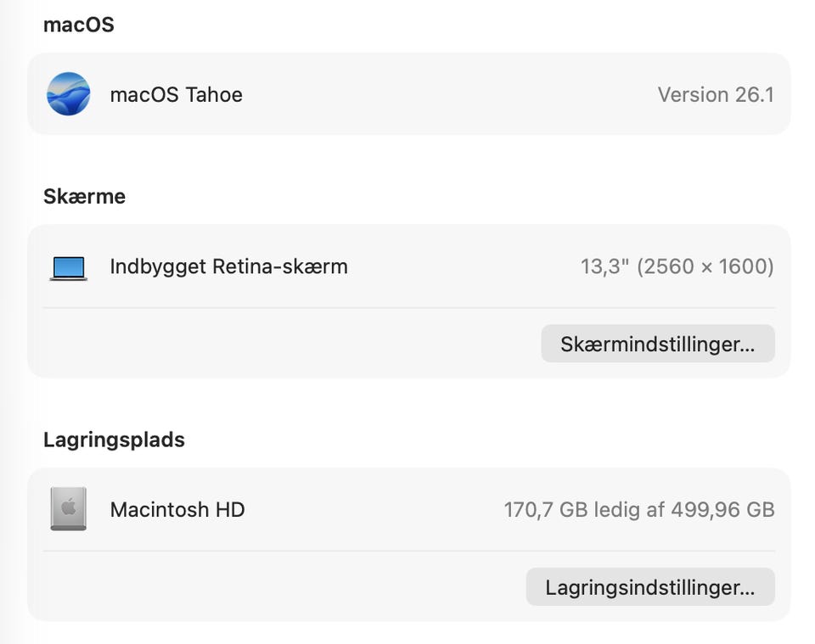Click the macOS Tahoe wallpaper icon
The height and width of the screenshot is (644, 815).
(x=68, y=94)
